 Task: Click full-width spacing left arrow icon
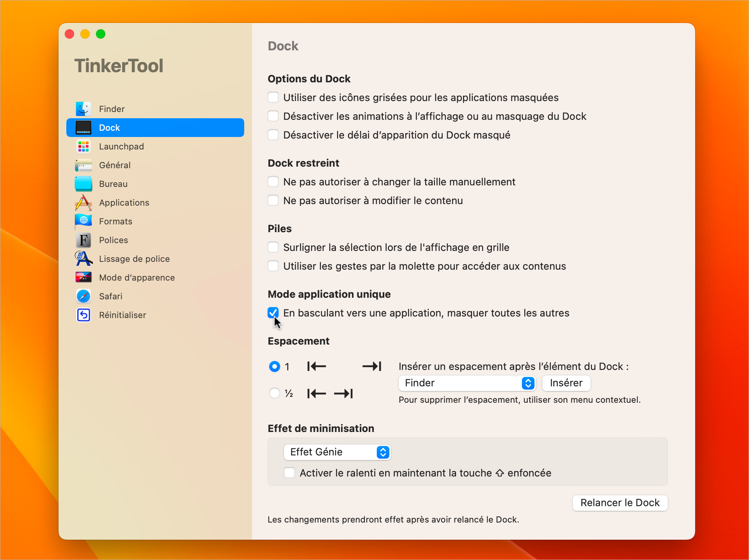316,366
